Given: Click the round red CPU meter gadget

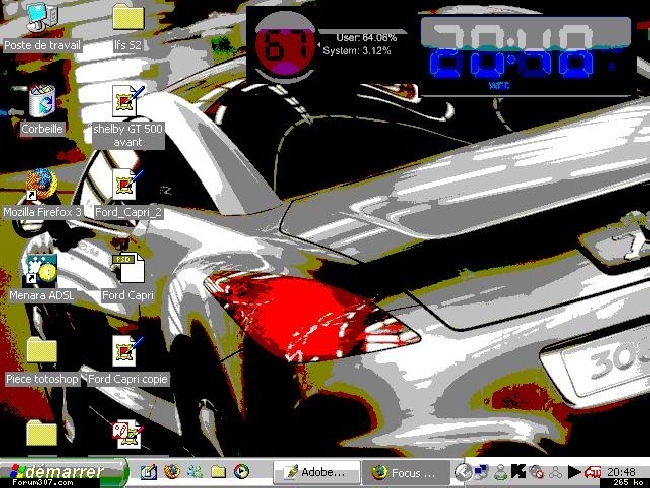Looking at the screenshot, I should 284,47.
